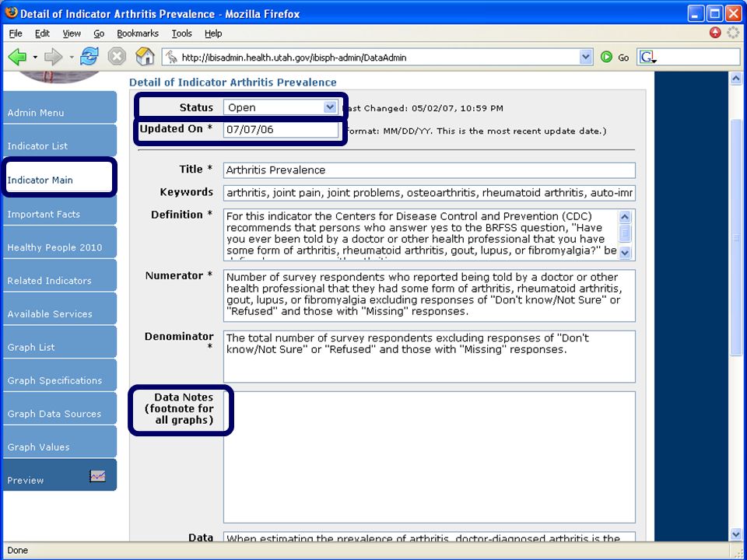
Task: Click into the Numerator text area
Action: (x=430, y=296)
